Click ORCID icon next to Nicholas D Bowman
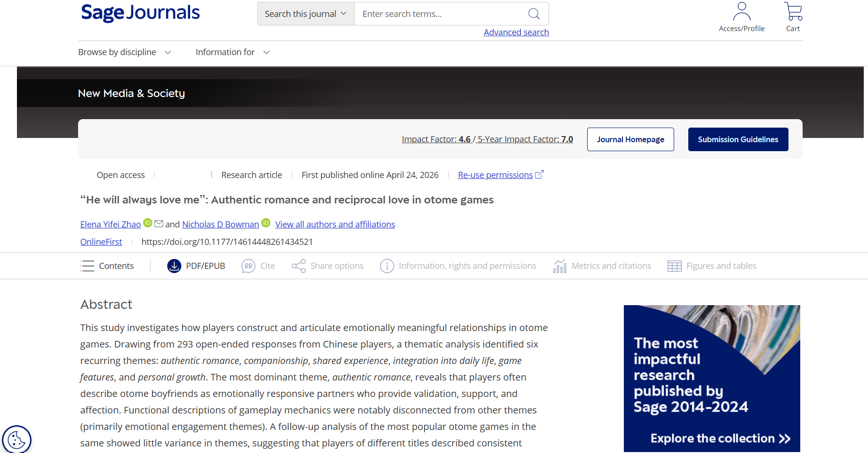This screenshot has width=868, height=453. coord(266,223)
